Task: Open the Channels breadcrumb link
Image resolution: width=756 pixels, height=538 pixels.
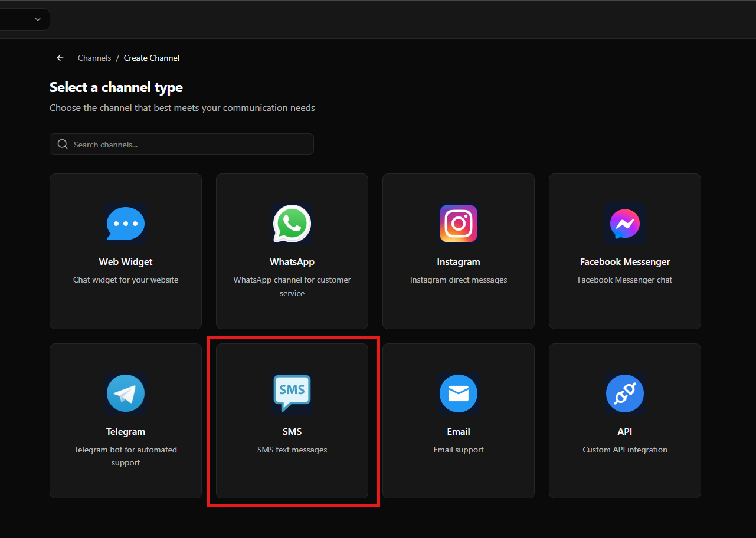Action: (94, 58)
